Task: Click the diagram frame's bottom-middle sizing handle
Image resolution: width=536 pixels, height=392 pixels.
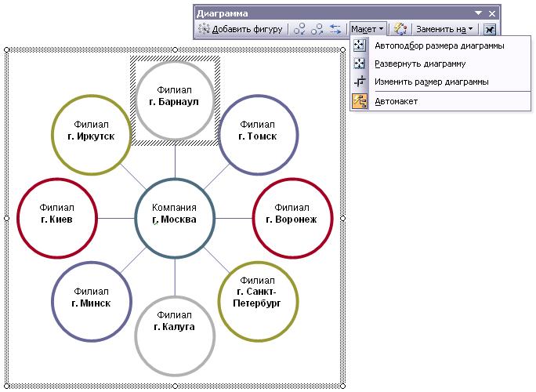Action: coord(175,387)
